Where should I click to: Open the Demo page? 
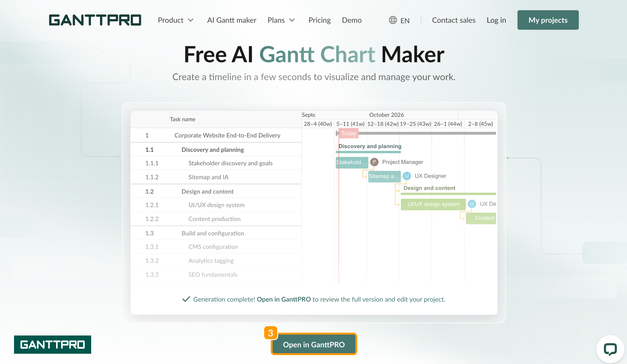[x=352, y=20]
